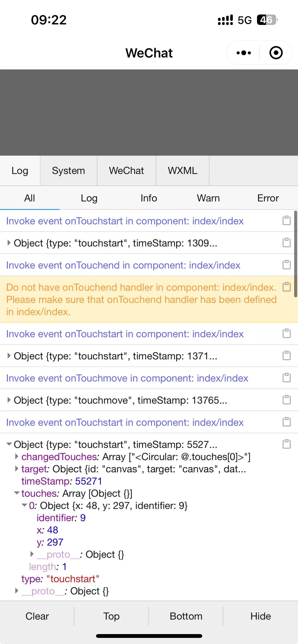
Task: Expand __proto__ under touches item 0
Action: [32, 554]
